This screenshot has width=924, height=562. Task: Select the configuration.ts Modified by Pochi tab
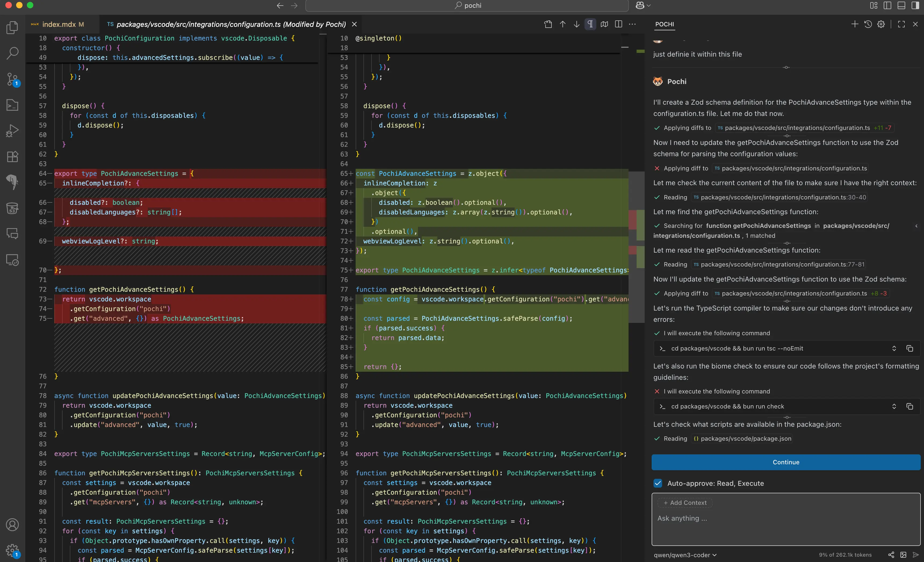(x=231, y=24)
